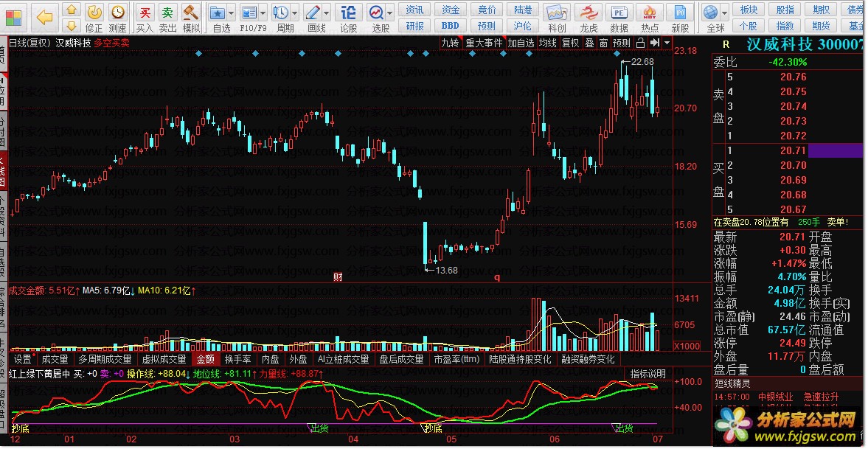Toggle the 九转 indicator
868x449 pixels.
tap(451, 43)
